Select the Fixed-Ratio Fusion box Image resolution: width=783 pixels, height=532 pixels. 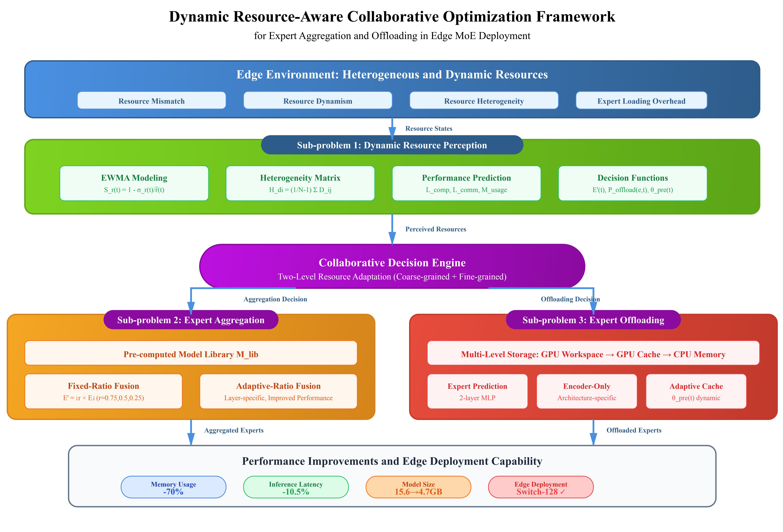tap(103, 391)
